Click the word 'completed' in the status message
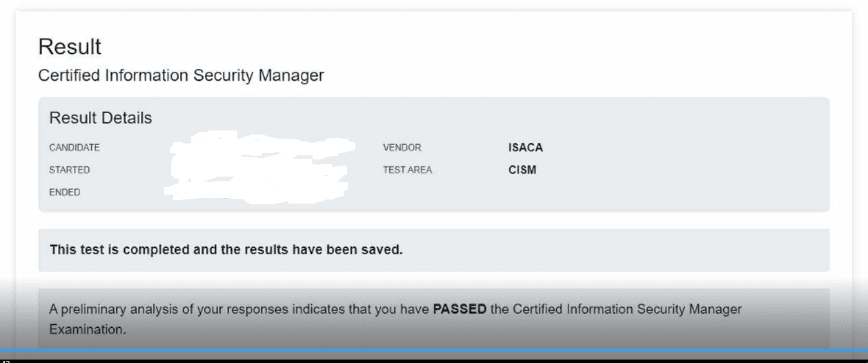Viewport: 868px width, 363px height. (x=157, y=250)
